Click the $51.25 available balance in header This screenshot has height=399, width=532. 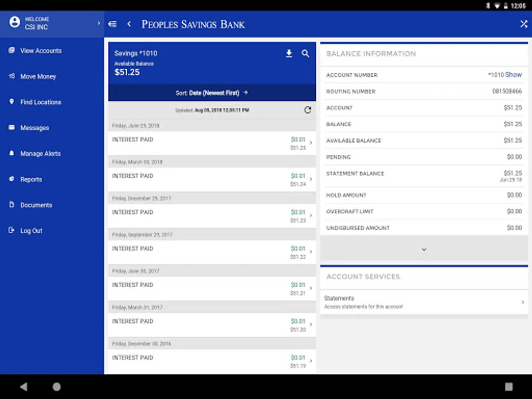click(127, 72)
